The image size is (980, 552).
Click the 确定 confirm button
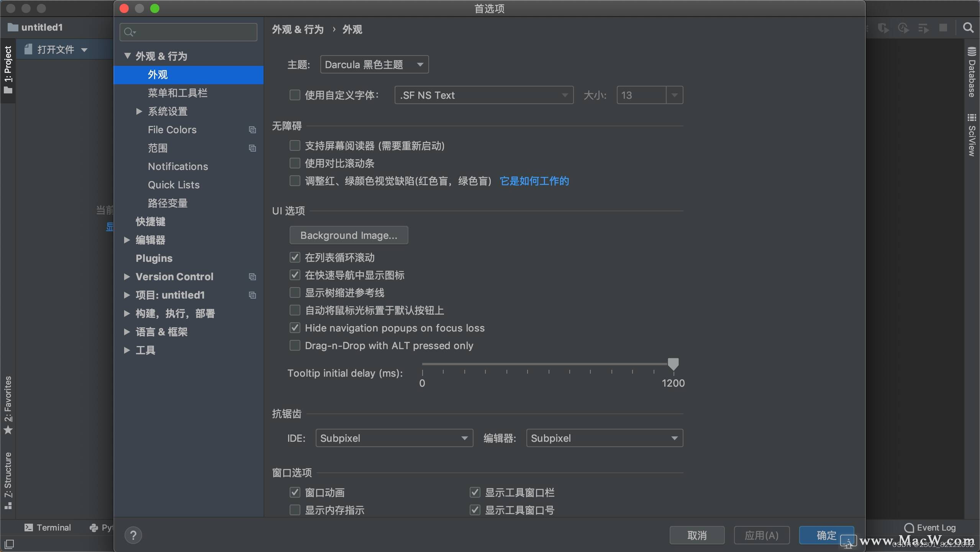coord(826,535)
